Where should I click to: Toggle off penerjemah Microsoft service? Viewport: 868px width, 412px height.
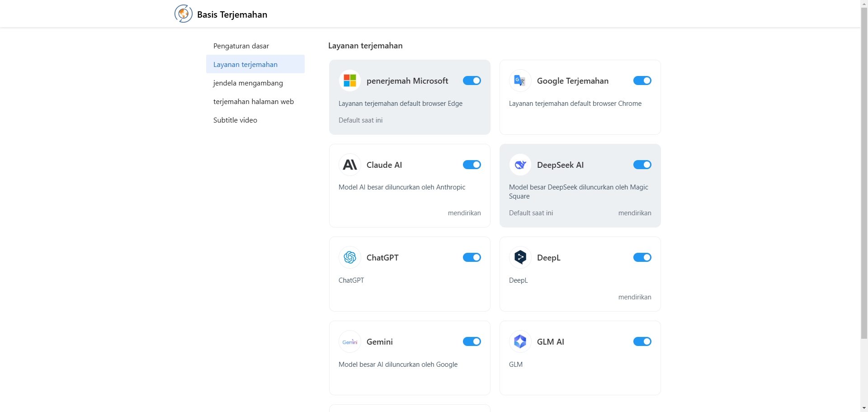[472, 81]
